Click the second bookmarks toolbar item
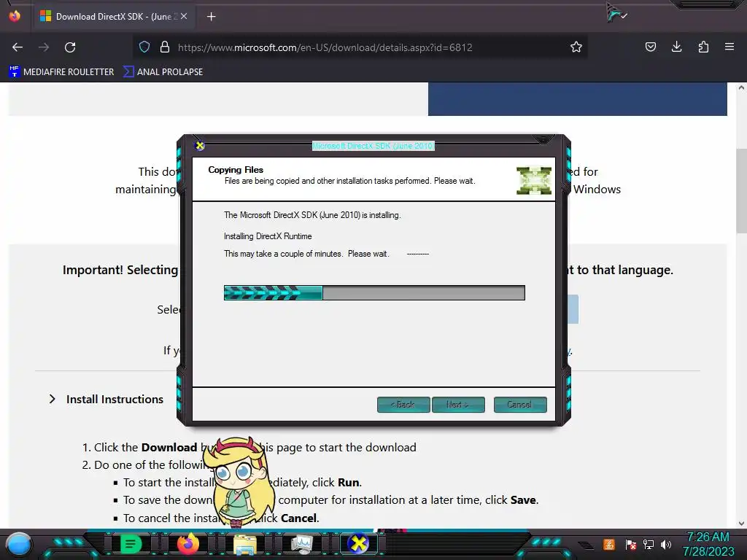 click(x=163, y=72)
